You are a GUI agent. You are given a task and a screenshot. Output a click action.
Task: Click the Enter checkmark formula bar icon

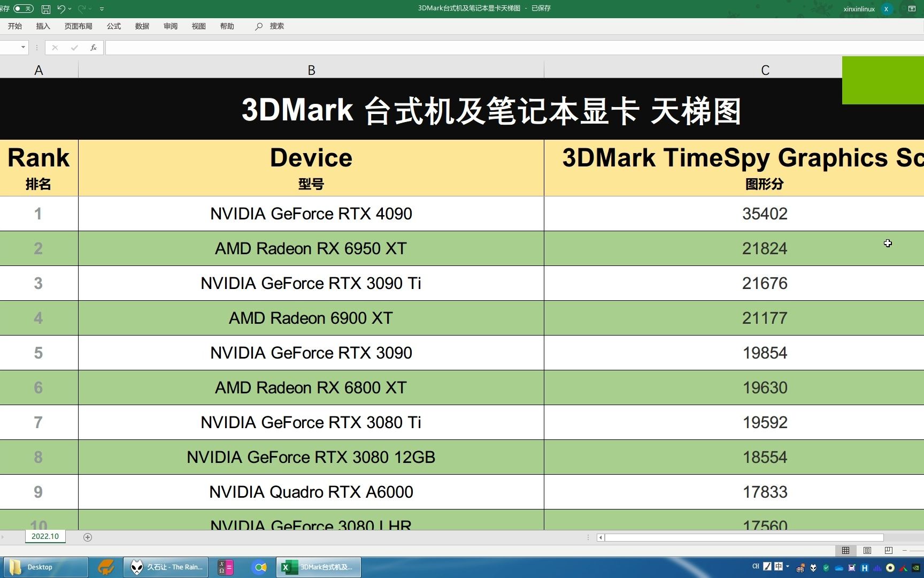pyautogui.click(x=74, y=48)
